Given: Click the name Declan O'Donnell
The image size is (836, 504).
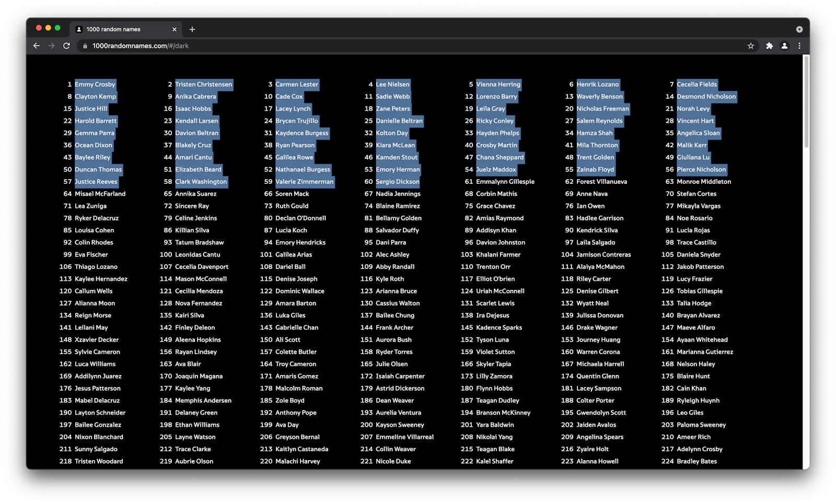Looking at the screenshot, I should tap(301, 218).
